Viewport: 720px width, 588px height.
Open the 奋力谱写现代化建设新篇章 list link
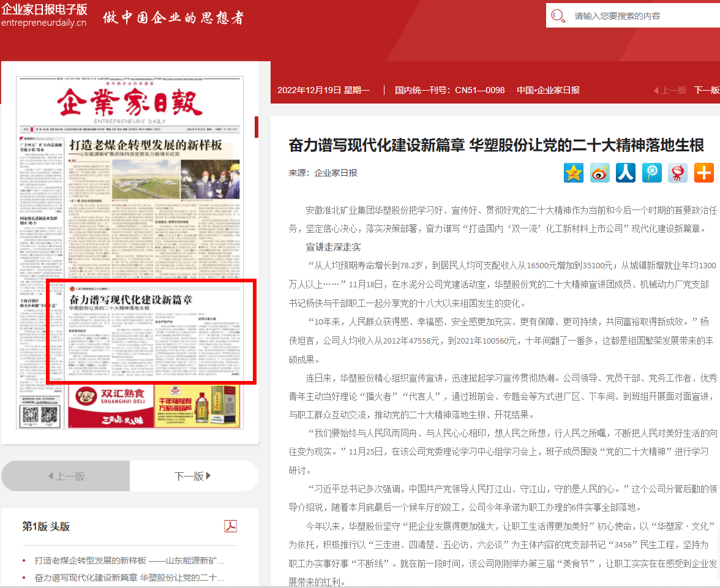129,578
